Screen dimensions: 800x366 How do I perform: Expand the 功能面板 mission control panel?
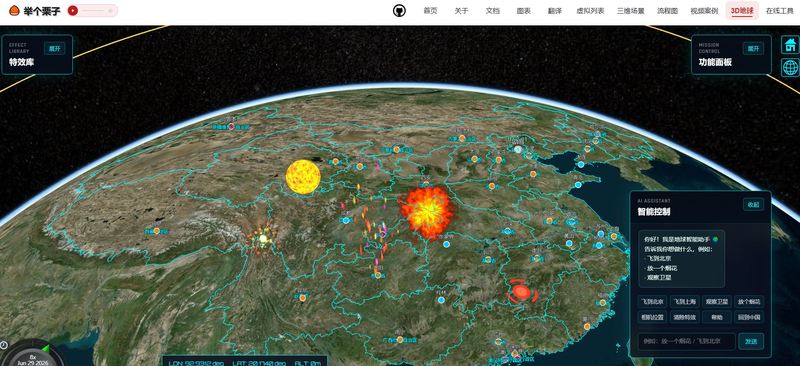(753, 48)
